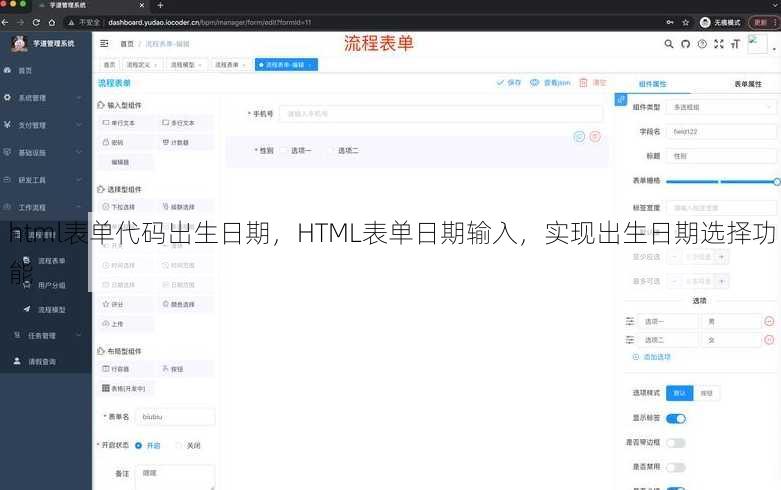Check 选项二 checkbox in 性别 field
The height and width of the screenshot is (490, 781).
pos(331,150)
